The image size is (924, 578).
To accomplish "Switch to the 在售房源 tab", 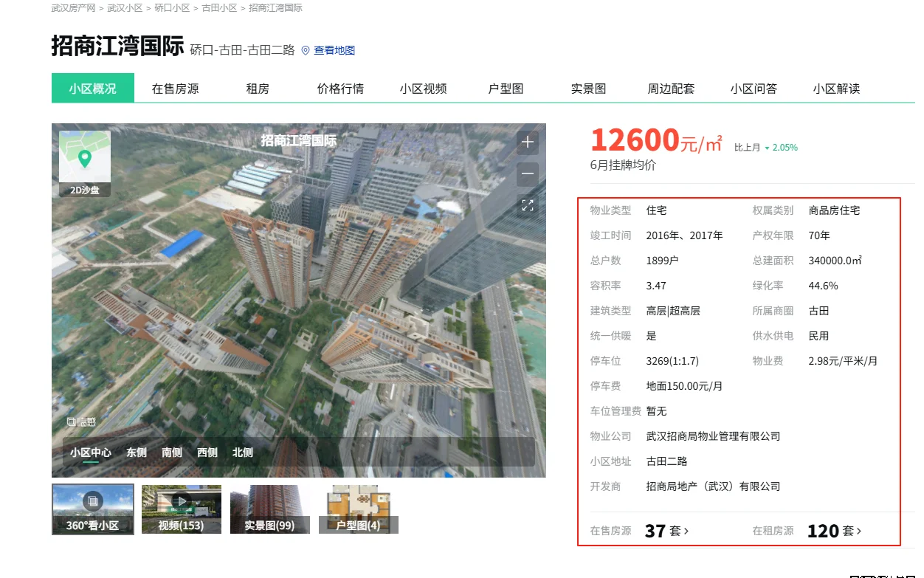I will tap(176, 89).
